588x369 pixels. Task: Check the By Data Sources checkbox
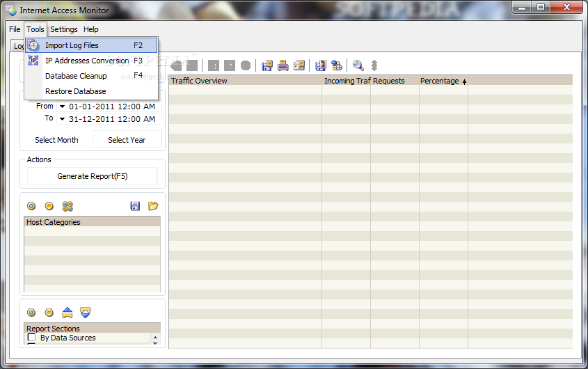tap(31, 338)
